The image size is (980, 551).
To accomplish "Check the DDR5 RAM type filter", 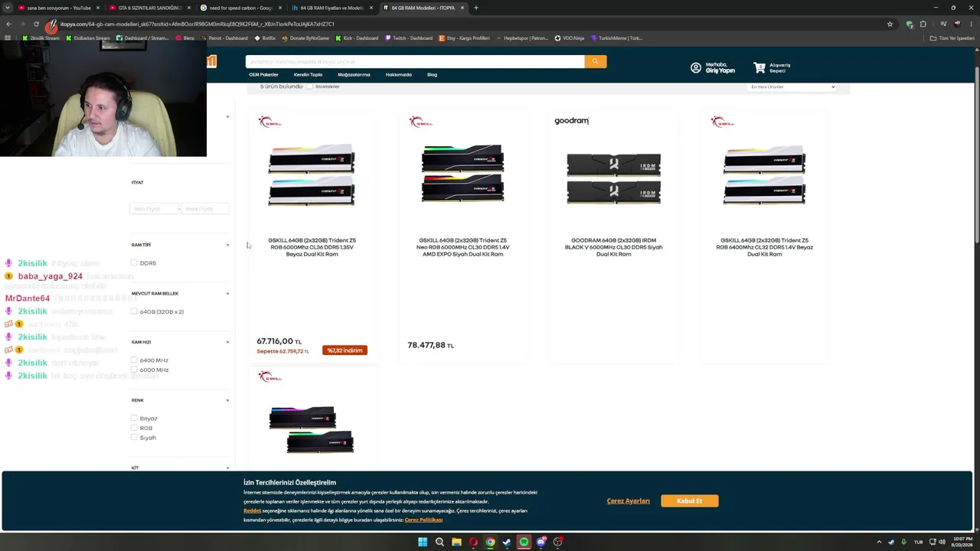I will pos(134,263).
